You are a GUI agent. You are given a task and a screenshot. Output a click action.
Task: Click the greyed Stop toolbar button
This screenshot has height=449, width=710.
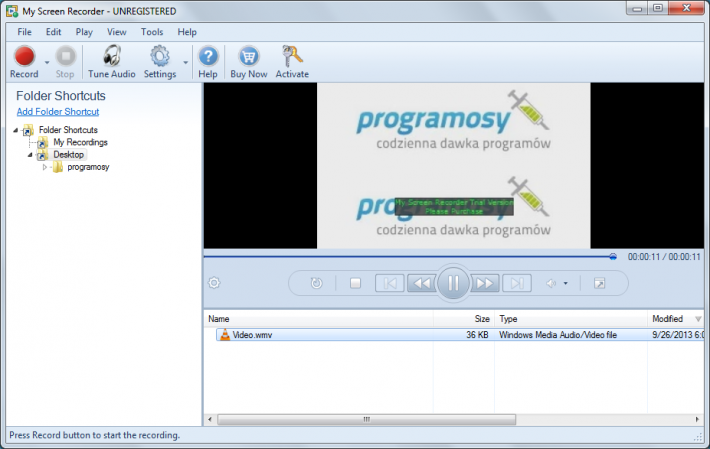[65, 62]
